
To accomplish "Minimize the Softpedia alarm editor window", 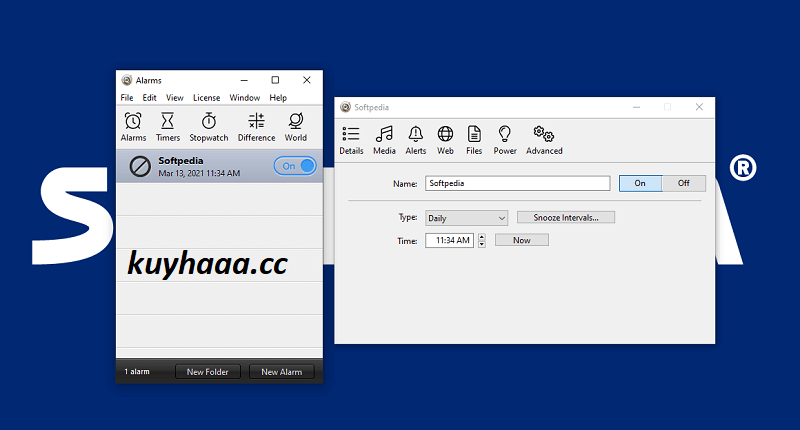I will point(636,107).
